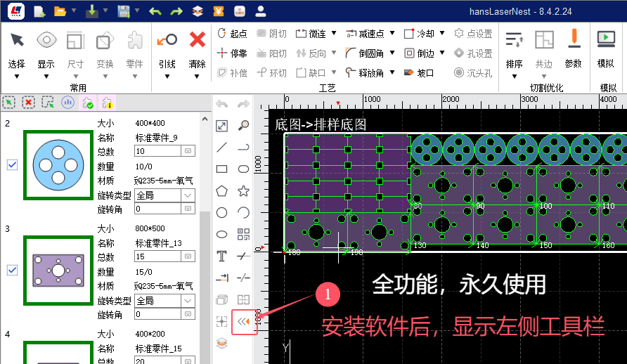
Task: Click the 坡口 bevel tool
Action: 419,72
